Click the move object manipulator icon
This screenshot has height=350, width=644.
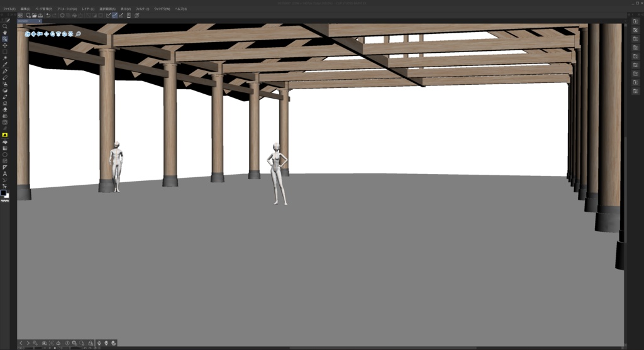pyautogui.click(x=47, y=34)
